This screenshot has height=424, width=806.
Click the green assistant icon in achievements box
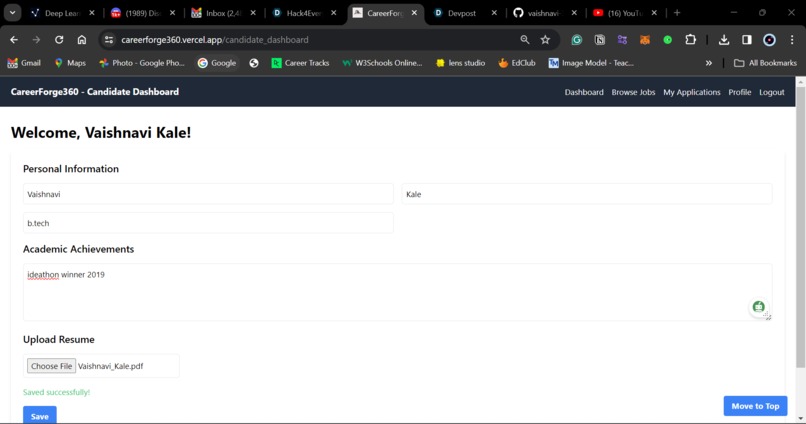758,307
